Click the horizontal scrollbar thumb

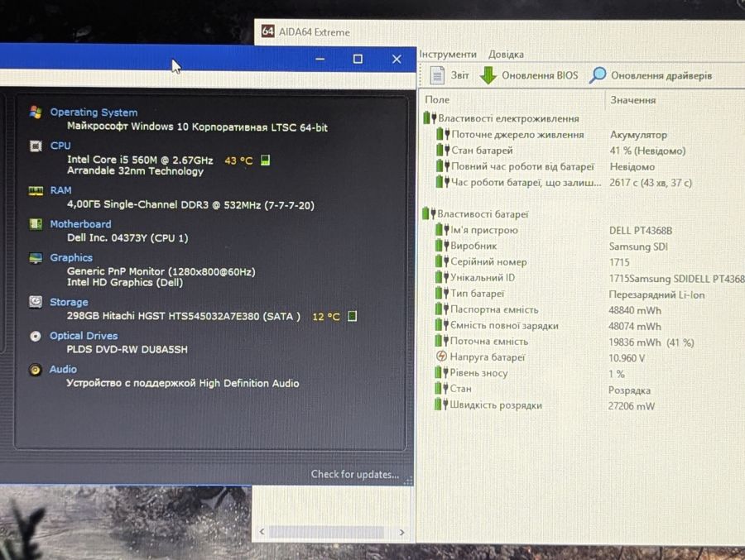click(326, 532)
